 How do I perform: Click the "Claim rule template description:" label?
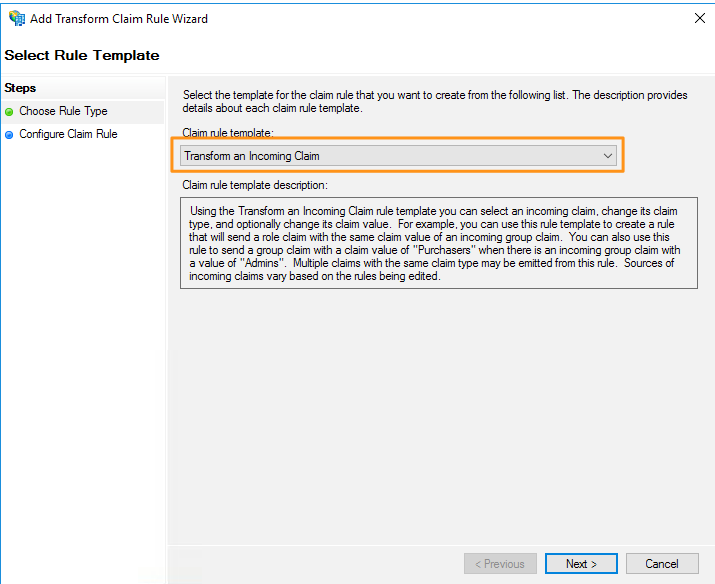point(255,185)
